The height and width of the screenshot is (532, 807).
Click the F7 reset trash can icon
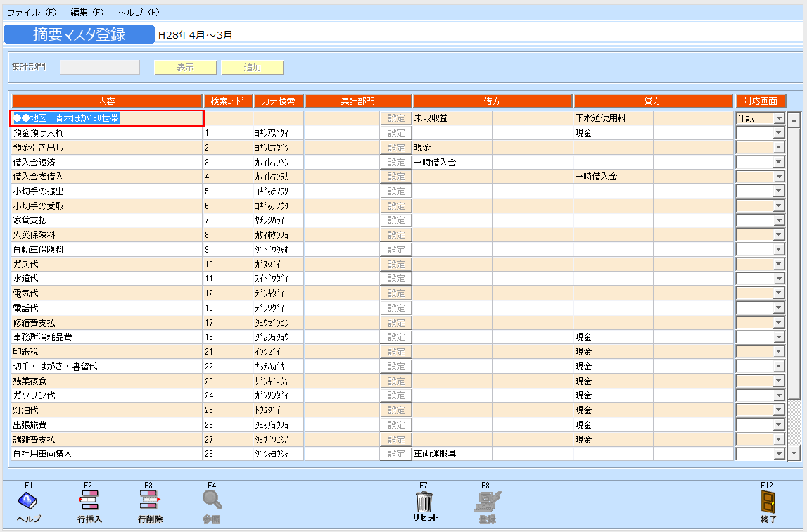[424, 501]
